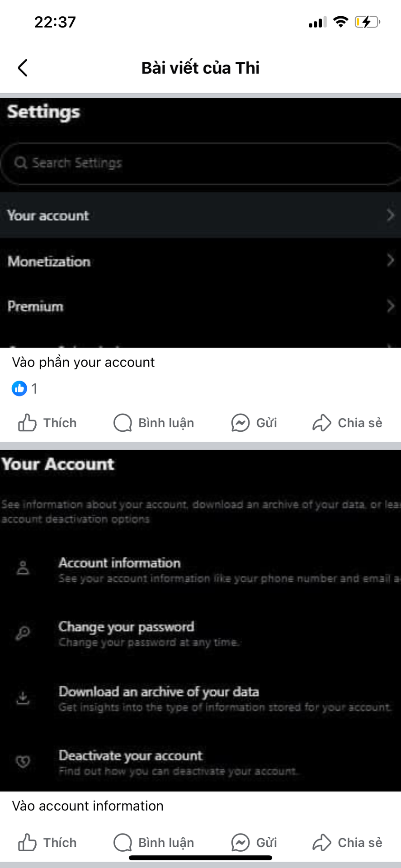Tap the blue like reaction icon

pyautogui.click(x=19, y=388)
